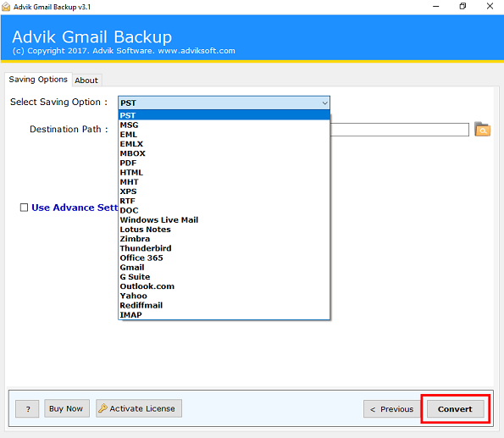Screen dimensions: 504x438
Task: Select MHT in the format list
Action: [224, 181]
